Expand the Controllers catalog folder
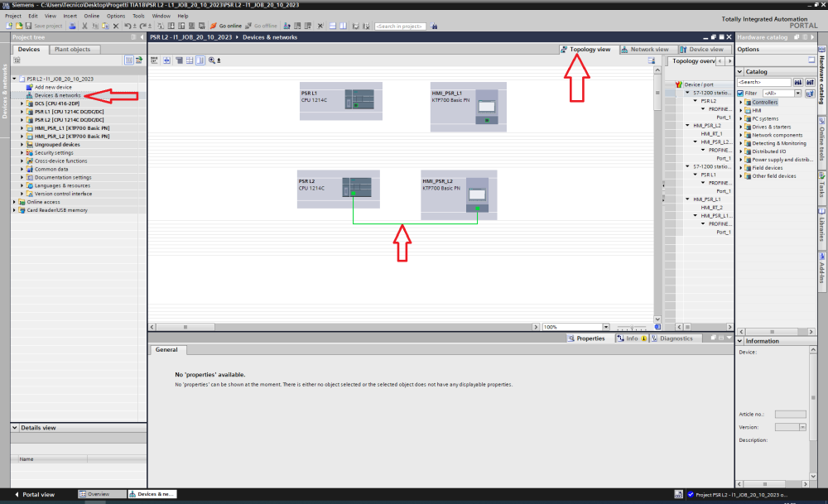 click(x=741, y=103)
